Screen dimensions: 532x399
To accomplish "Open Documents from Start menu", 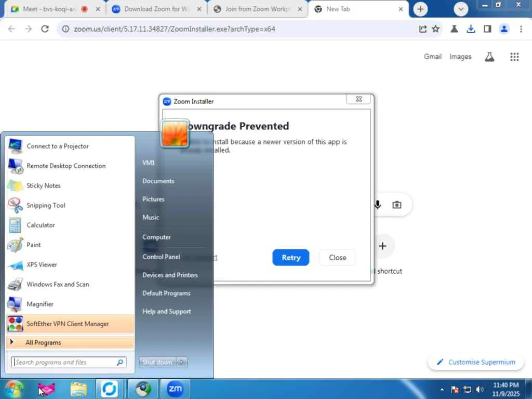I will (158, 181).
